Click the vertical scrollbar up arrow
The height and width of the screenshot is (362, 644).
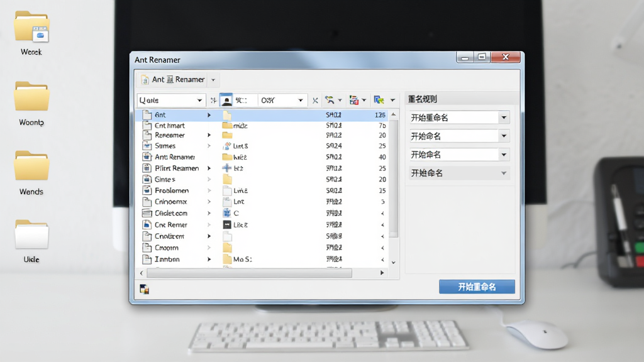pyautogui.click(x=394, y=114)
